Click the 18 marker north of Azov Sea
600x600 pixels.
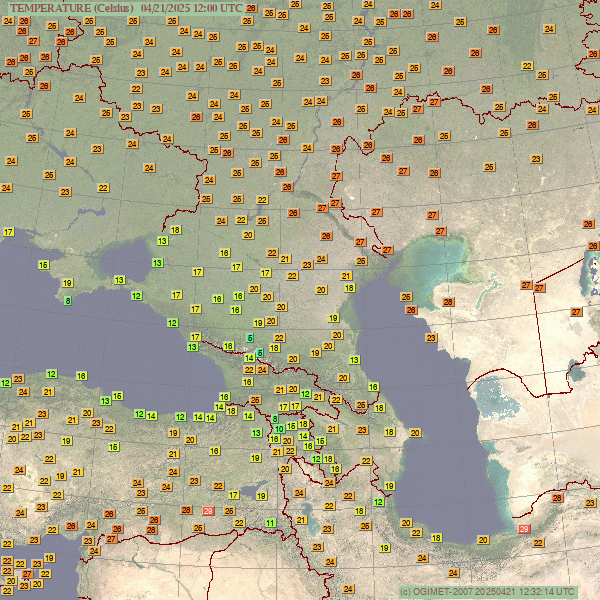click(175, 230)
